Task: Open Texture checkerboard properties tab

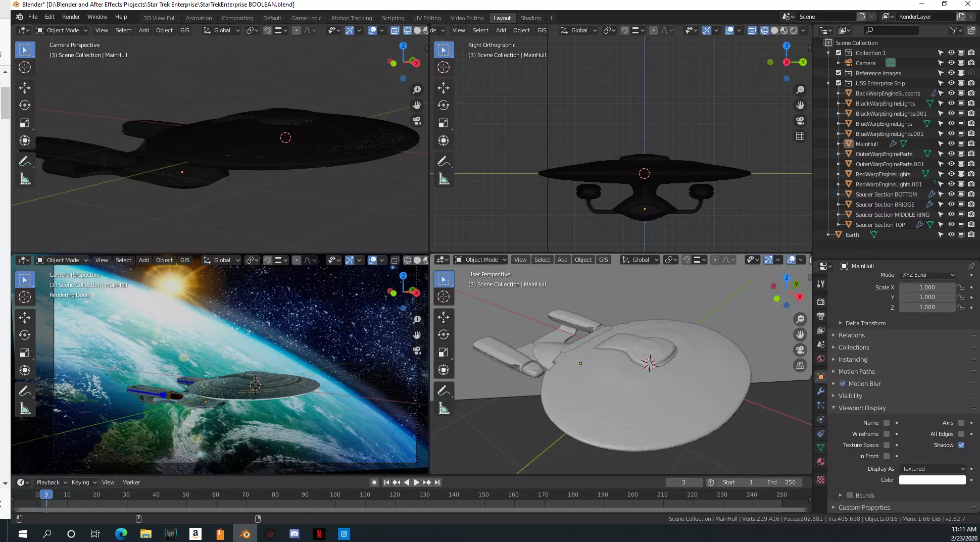Action: (821, 480)
